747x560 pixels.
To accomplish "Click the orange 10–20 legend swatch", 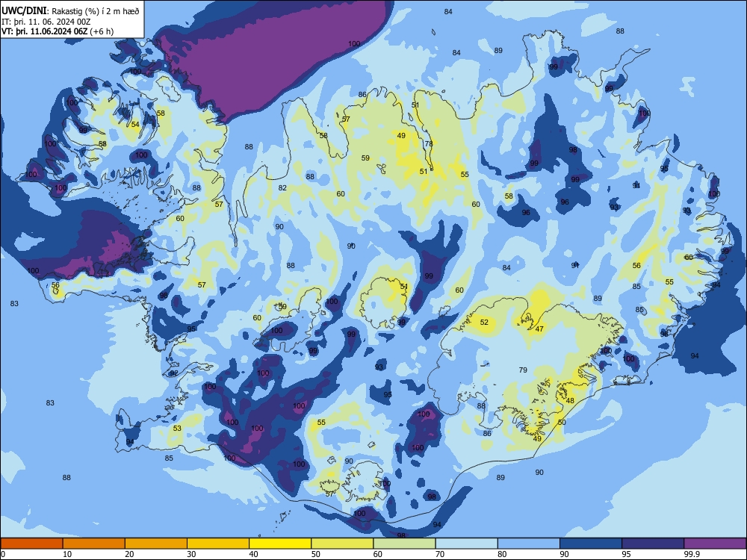I will pyautogui.click(x=94, y=544).
